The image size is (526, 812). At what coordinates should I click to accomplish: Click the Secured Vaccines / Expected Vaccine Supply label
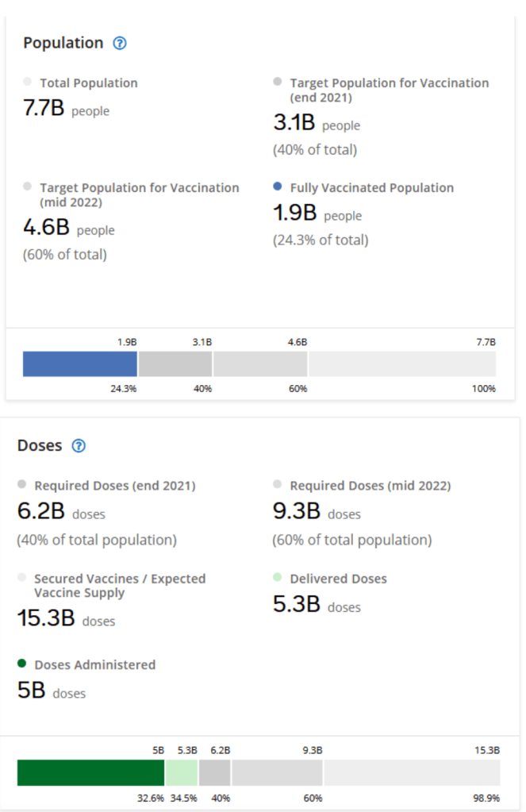[x=119, y=586]
